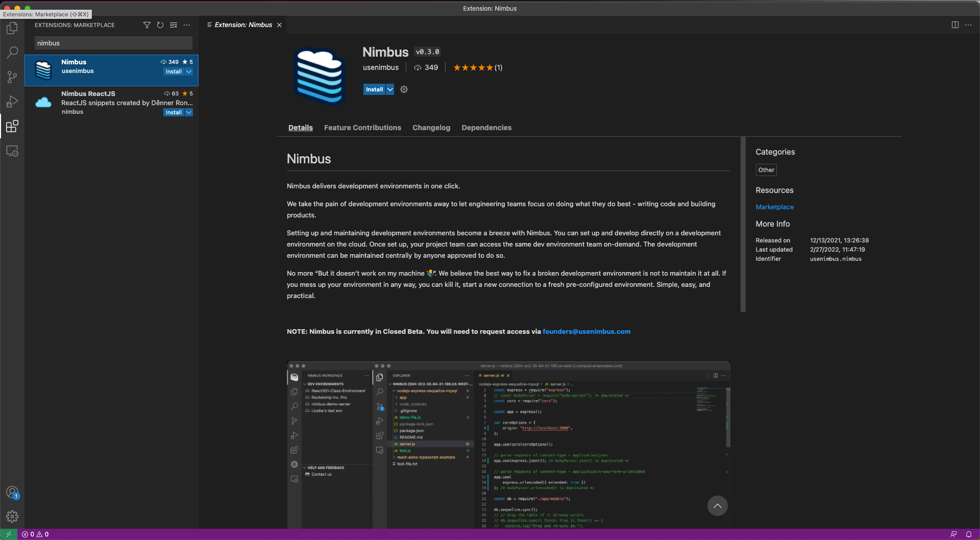Install Nimbus from the detail page
The image size is (980, 540).
[374, 89]
